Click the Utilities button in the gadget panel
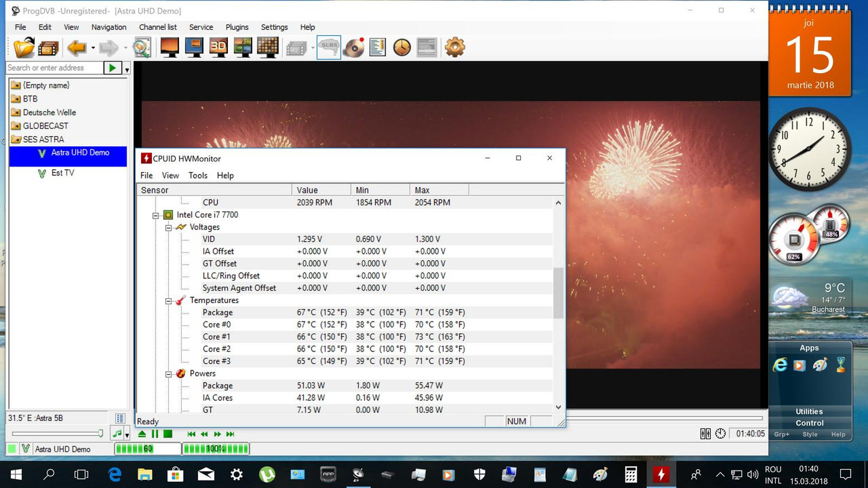The image size is (868, 488). (x=809, y=411)
